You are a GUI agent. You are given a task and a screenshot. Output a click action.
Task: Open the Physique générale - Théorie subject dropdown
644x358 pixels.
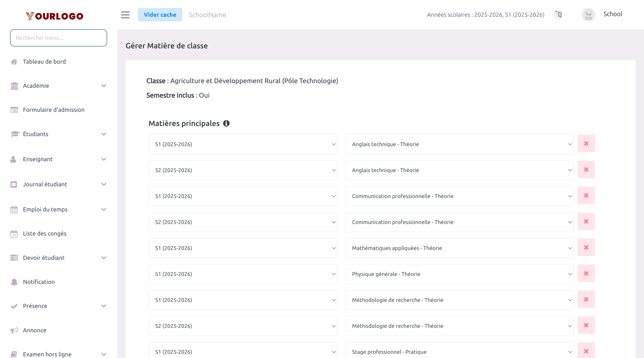click(459, 274)
